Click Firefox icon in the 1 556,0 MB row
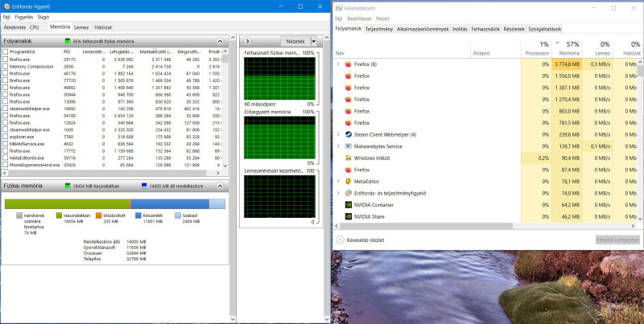 [x=349, y=76]
